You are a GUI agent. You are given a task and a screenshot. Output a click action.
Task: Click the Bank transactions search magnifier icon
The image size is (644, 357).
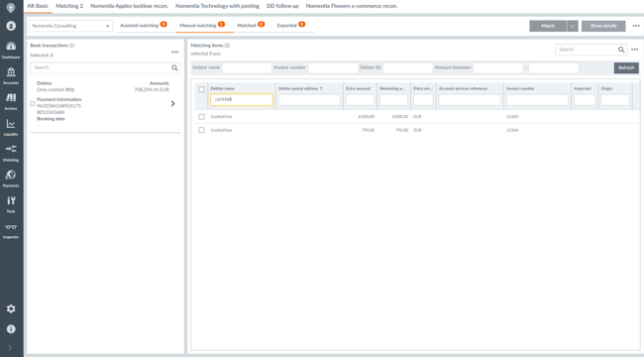click(x=174, y=67)
